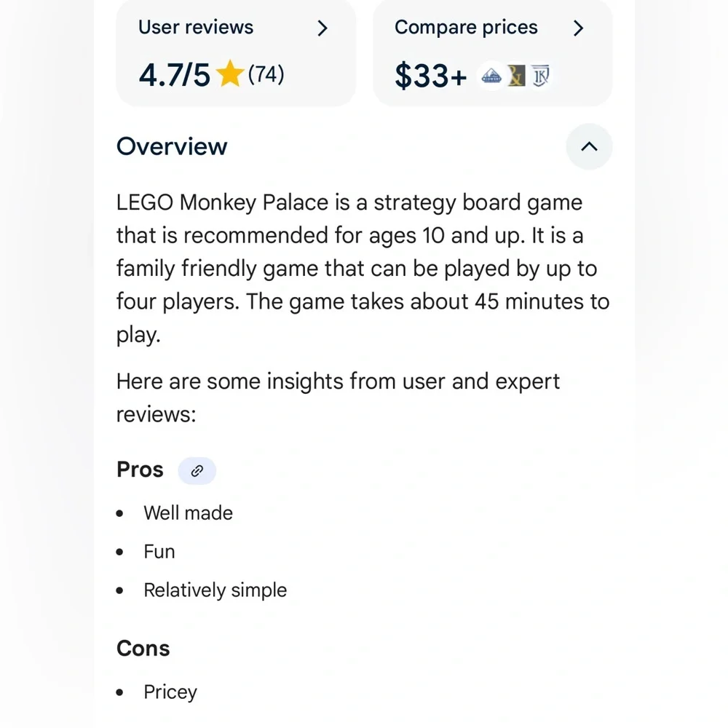Select the 'Well made' pro item
Image resolution: width=728 pixels, height=728 pixels.
pos(188,513)
